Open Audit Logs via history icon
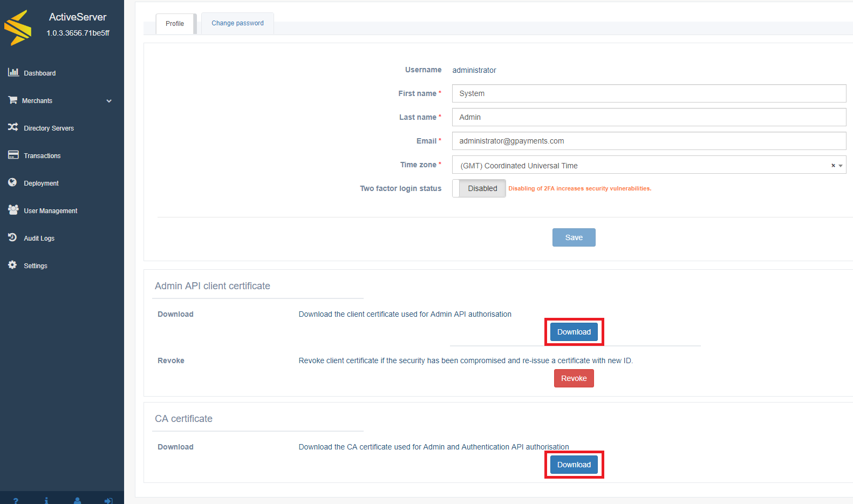Viewport: 853px width, 504px height. tap(13, 237)
